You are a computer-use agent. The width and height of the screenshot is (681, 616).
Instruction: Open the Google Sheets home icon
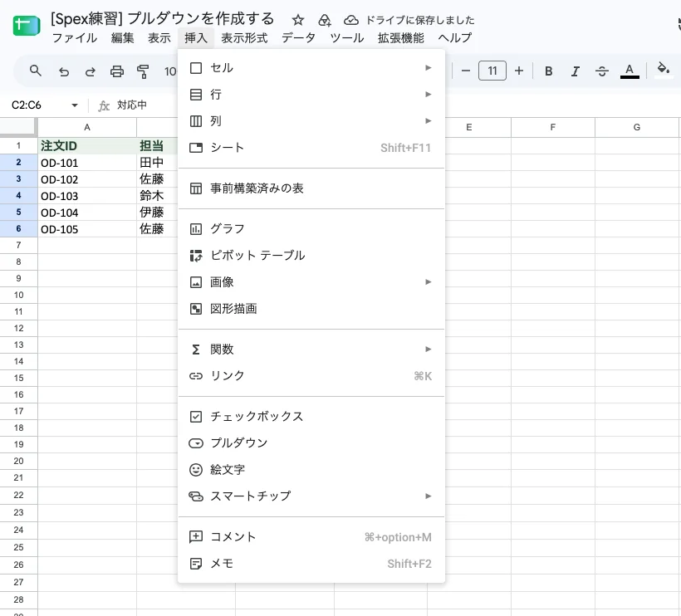[27, 26]
